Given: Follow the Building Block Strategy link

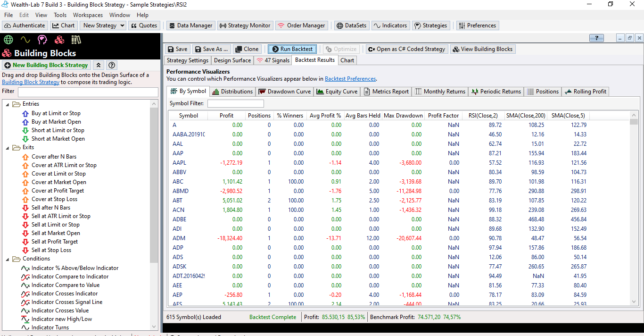Looking at the screenshot, I should [x=31, y=82].
